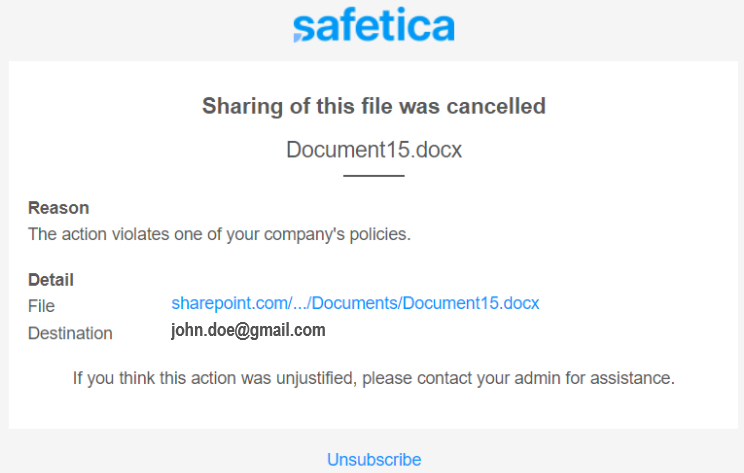Click the Destination field label

70,334
